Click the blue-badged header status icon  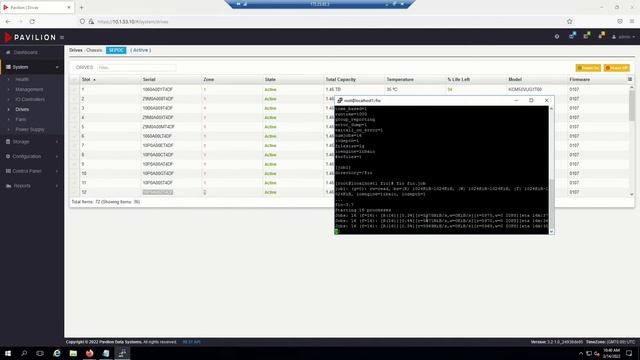click(x=572, y=36)
